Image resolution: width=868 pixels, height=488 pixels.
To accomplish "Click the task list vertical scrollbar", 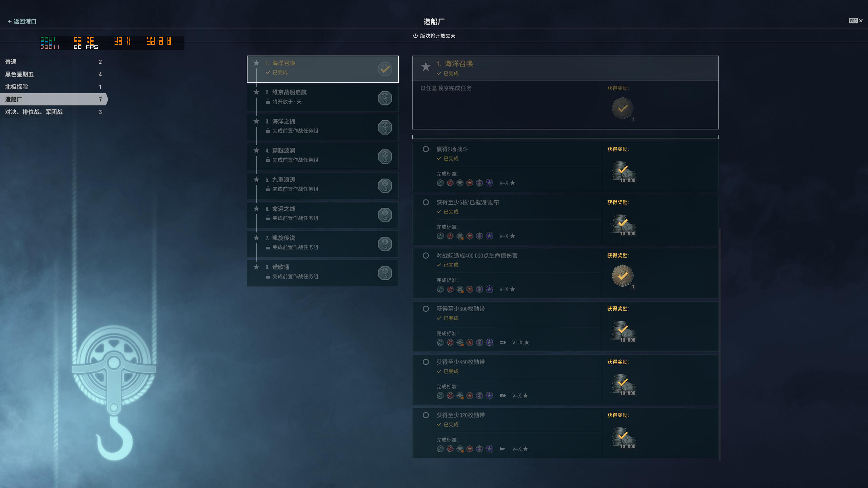I will (x=720, y=344).
